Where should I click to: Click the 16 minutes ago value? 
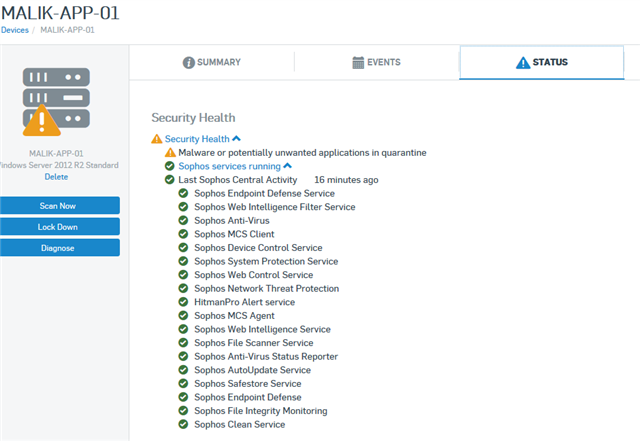346,180
